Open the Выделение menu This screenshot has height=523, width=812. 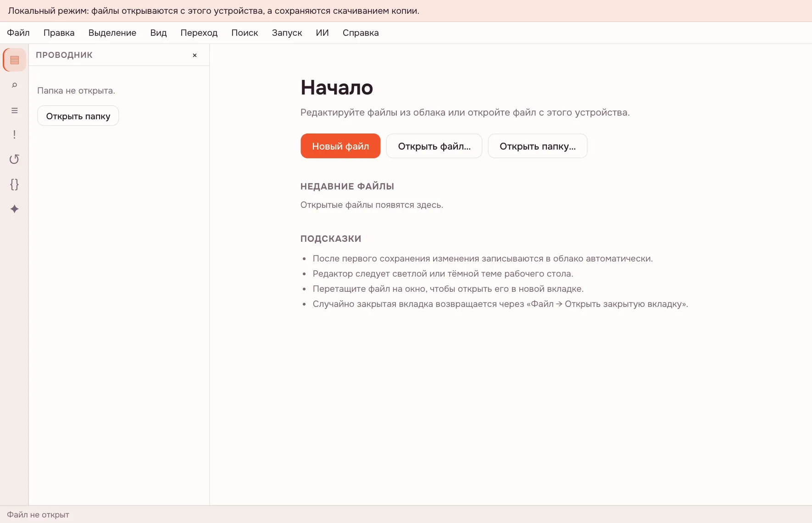tap(112, 33)
